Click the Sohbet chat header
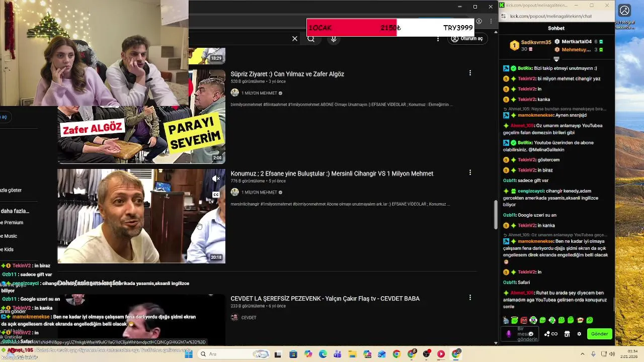Screen dimensions: 644x362 [556, 28]
